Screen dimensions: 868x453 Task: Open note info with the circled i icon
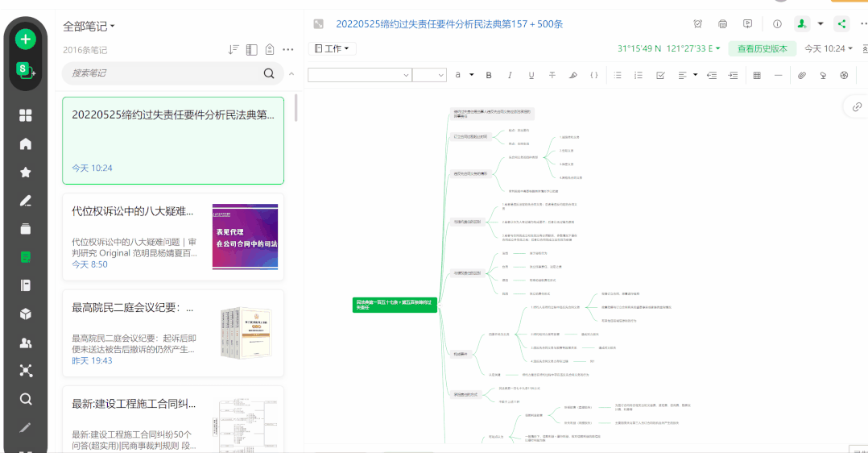click(777, 24)
